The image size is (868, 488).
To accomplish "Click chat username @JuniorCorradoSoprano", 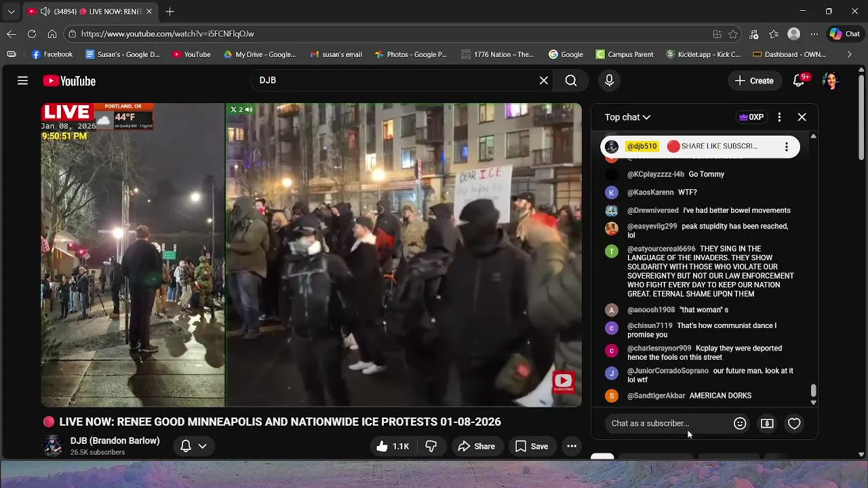I will pyautogui.click(x=668, y=371).
